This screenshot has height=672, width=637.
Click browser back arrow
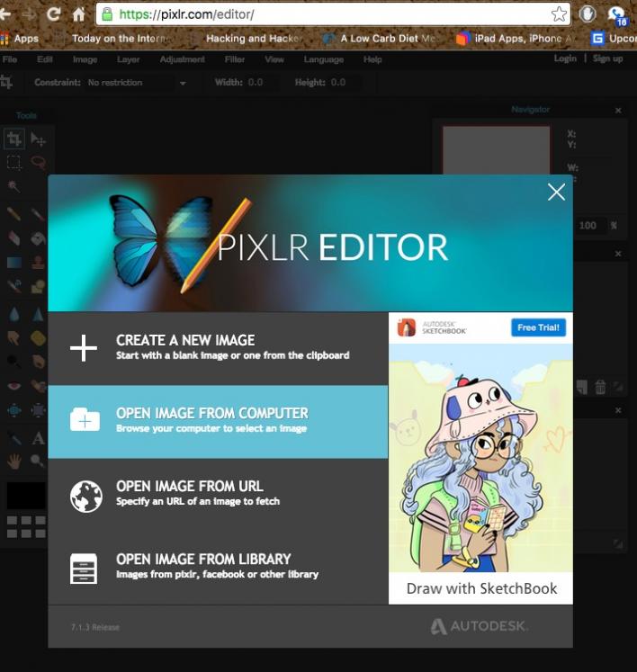pyautogui.click(x=5, y=14)
